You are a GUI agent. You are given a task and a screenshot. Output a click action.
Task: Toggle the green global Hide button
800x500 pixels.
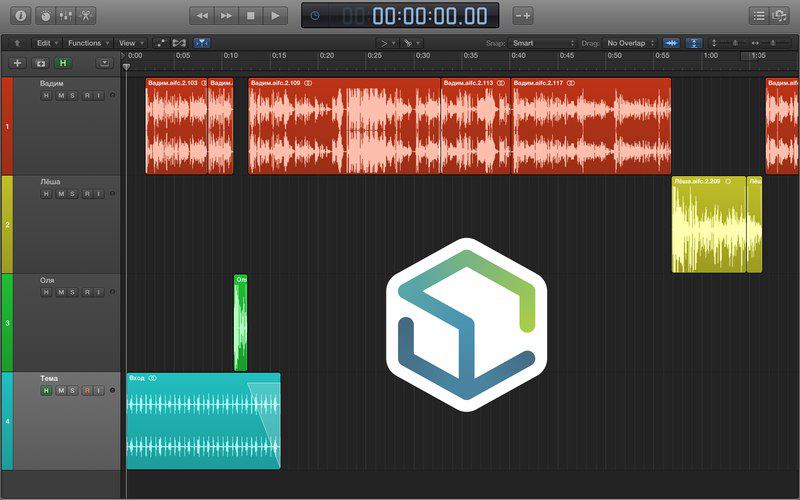coord(63,63)
